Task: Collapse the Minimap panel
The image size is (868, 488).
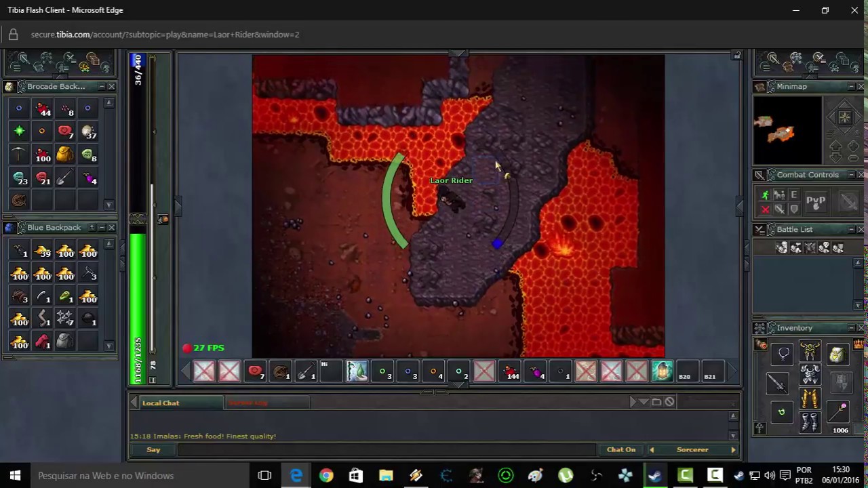Action: point(851,86)
